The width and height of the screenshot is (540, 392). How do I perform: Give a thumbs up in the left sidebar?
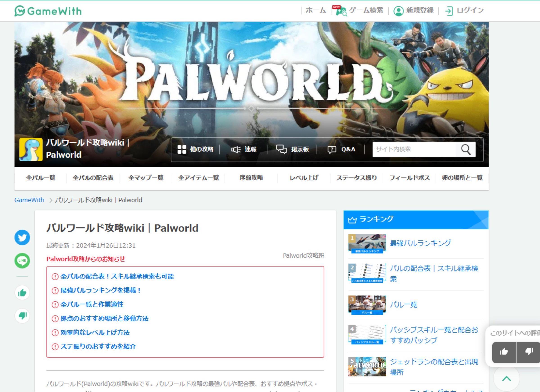pos(22,293)
